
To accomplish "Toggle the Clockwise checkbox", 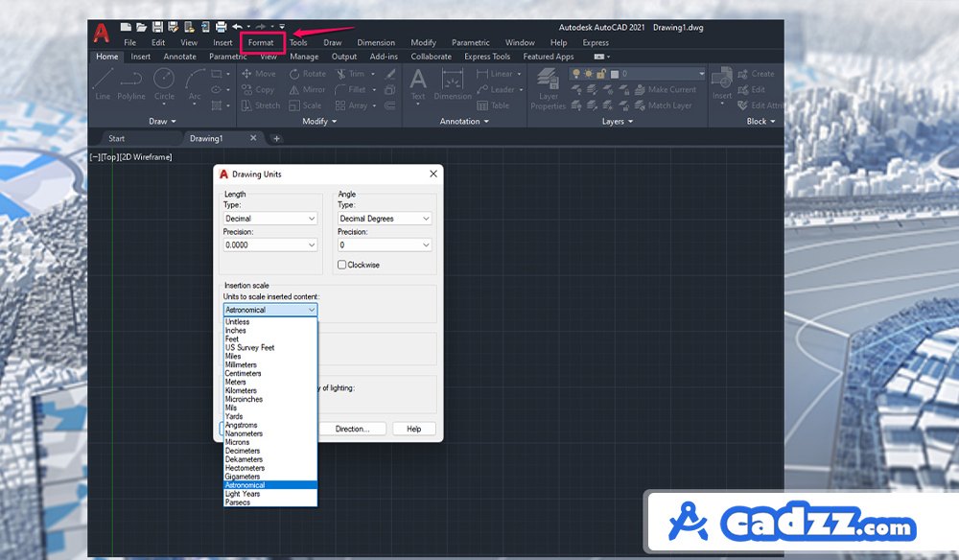I will coord(342,265).
